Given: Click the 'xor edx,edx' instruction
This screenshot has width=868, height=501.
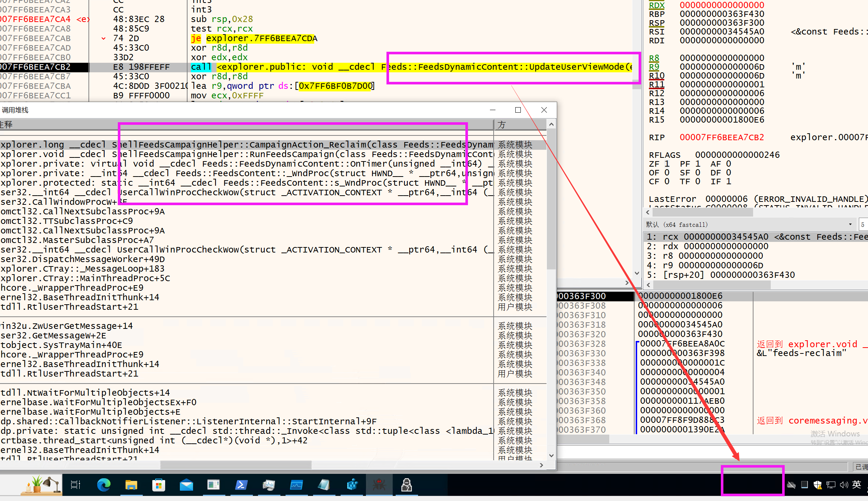Looking at the screenshot, I should [219, 57].
